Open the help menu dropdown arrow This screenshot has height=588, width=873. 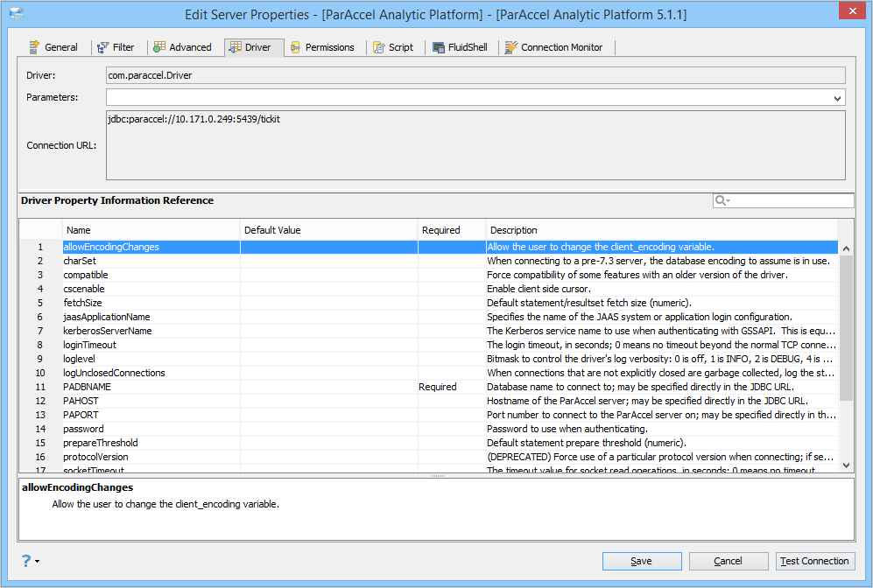pos(38,561)
